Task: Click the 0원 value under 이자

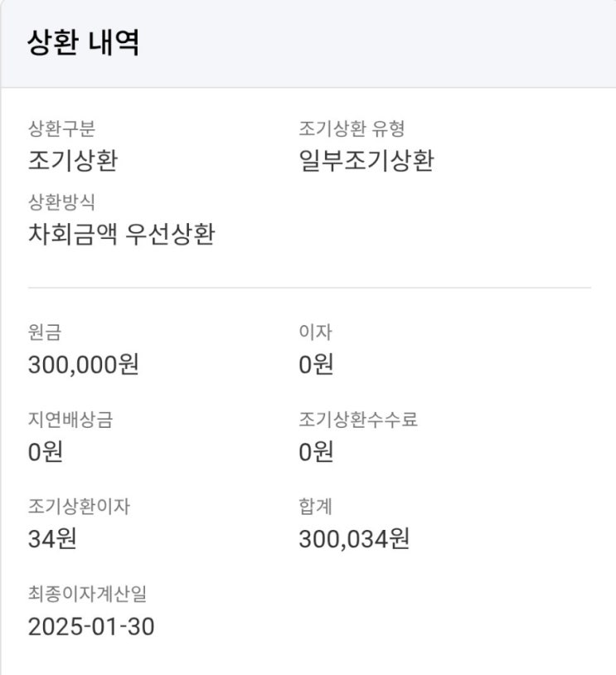Action: [317, 365]
